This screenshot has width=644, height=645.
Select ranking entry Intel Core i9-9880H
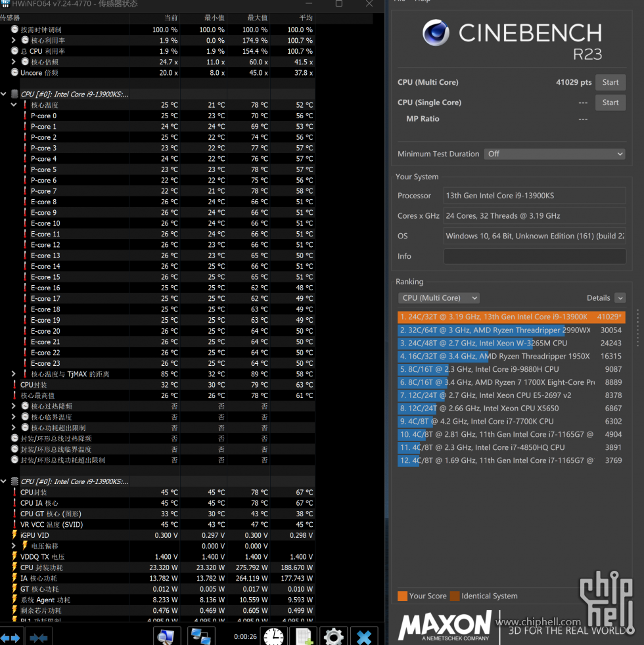(x=511, y=369)
